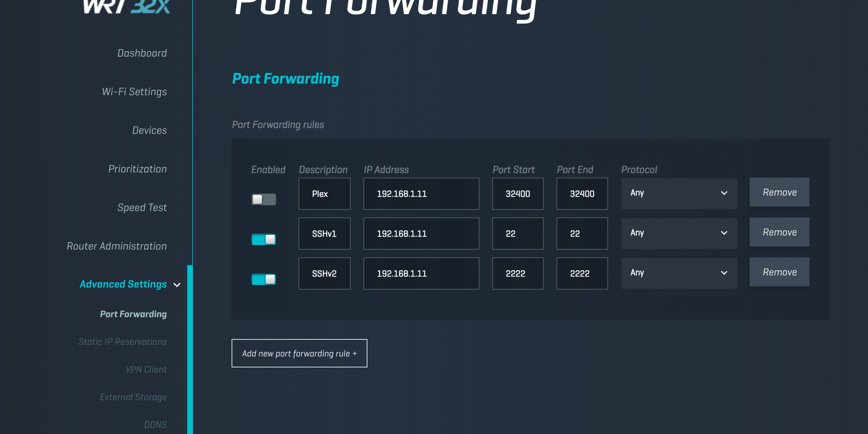Open the Protocol dropdown for Plex
The image size is (868, 434).
coord(679,193)
